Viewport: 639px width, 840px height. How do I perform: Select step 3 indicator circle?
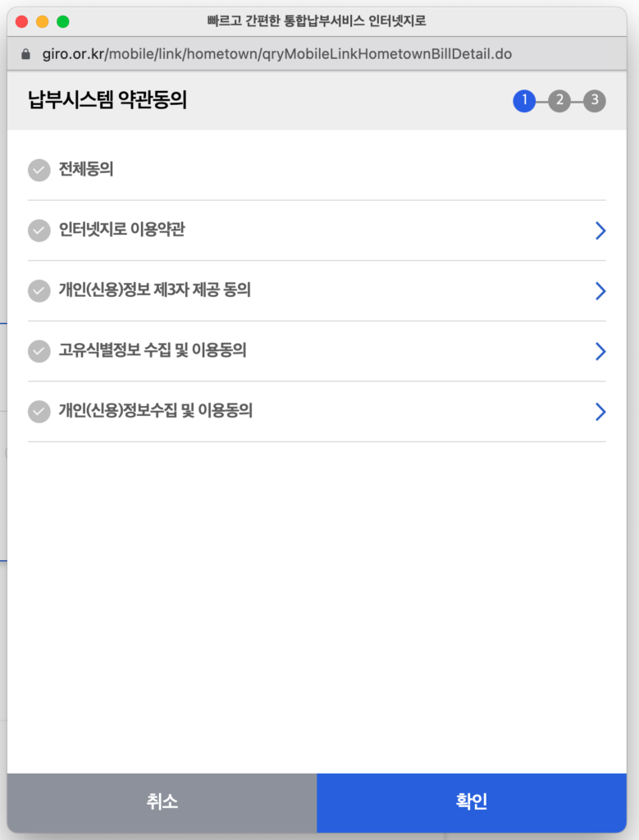coord(595,101)
